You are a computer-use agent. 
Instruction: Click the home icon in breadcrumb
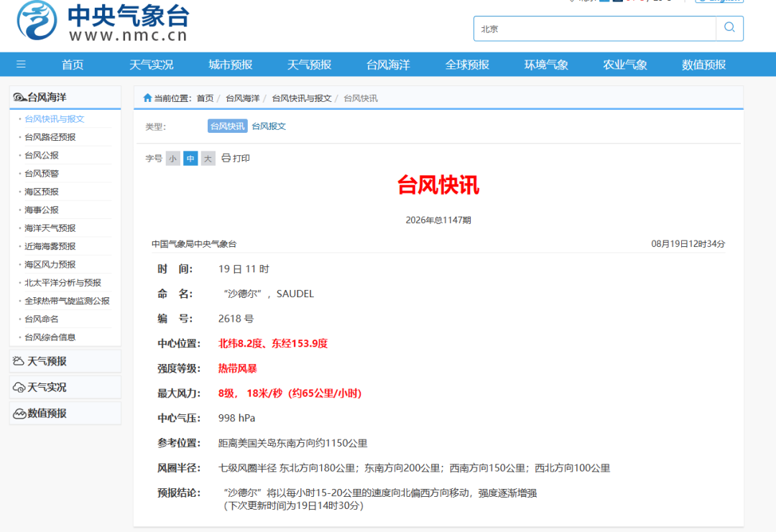click(147, 98)
